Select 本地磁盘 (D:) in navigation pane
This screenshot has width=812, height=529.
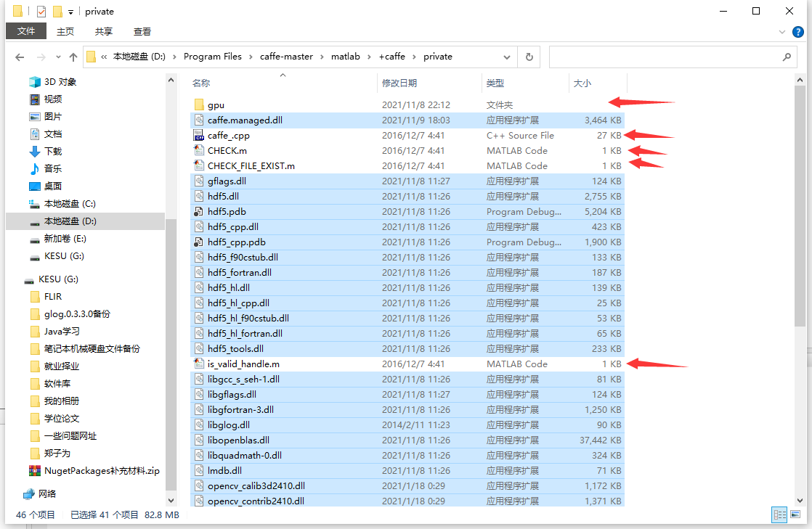[x=86, y=221]
